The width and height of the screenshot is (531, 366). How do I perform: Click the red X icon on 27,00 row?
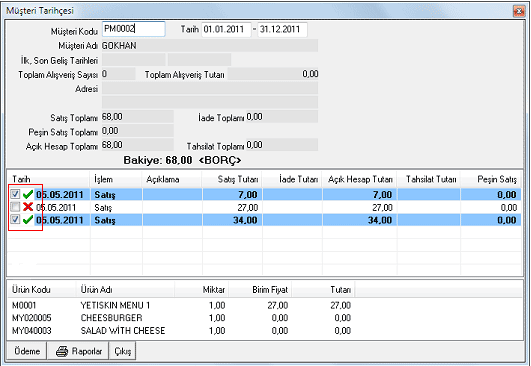(28, 207)
